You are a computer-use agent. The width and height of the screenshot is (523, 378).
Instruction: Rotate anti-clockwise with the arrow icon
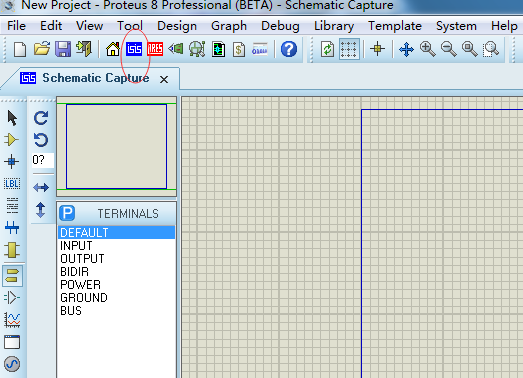point(41,140)
